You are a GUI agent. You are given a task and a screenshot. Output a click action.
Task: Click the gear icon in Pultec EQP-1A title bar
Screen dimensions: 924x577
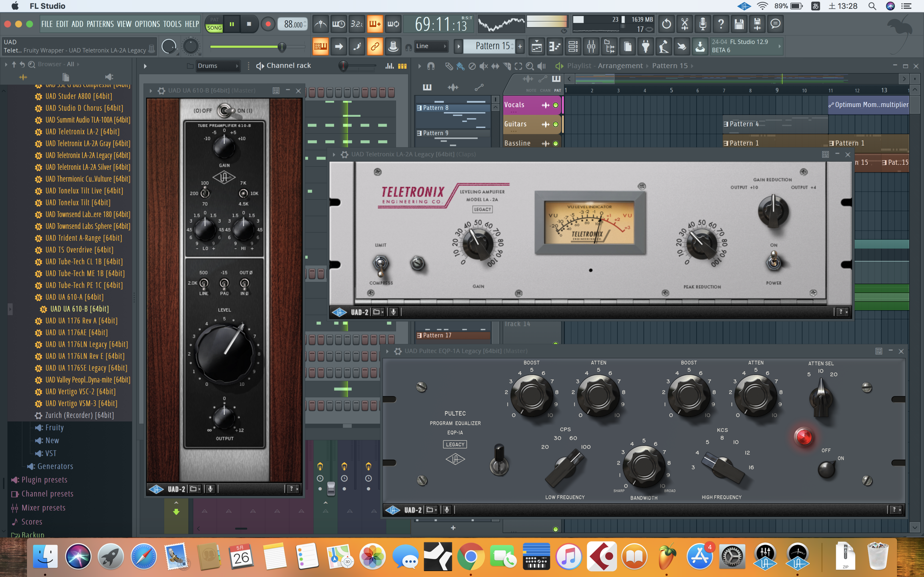[x=398, y=351]
